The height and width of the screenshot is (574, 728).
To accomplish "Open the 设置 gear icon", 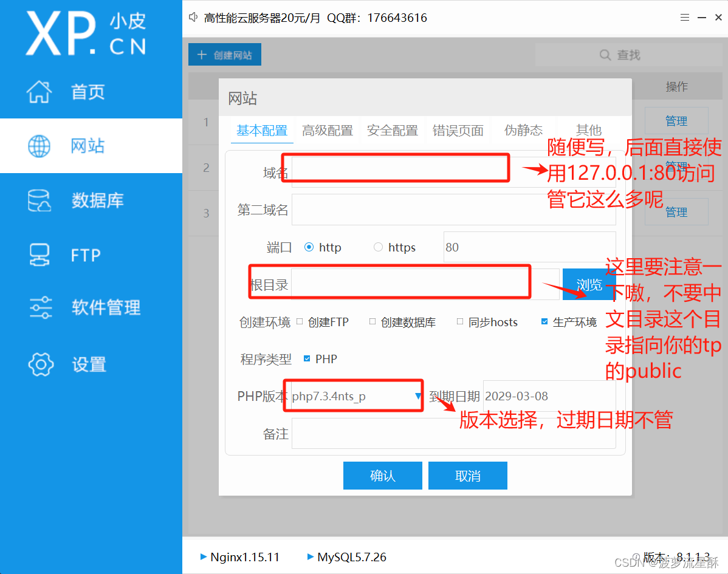I will [x=41, y=364].
